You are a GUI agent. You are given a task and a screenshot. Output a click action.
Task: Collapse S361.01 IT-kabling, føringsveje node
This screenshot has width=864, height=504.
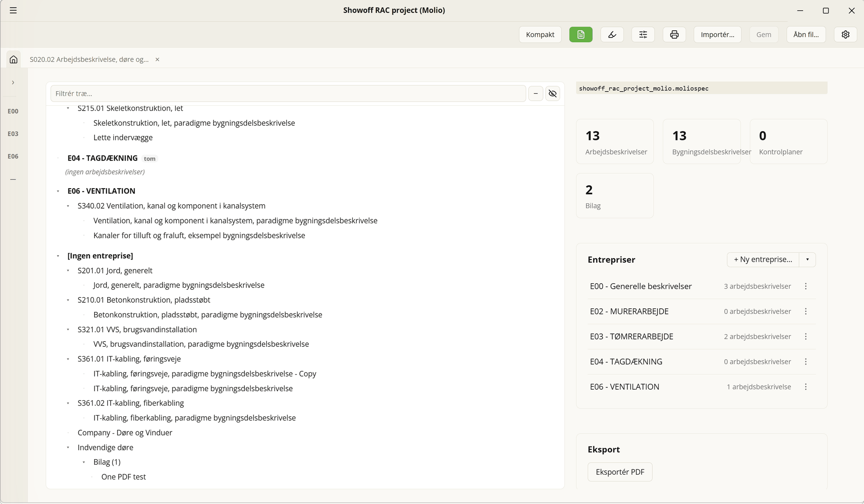[x=68, y=359]
